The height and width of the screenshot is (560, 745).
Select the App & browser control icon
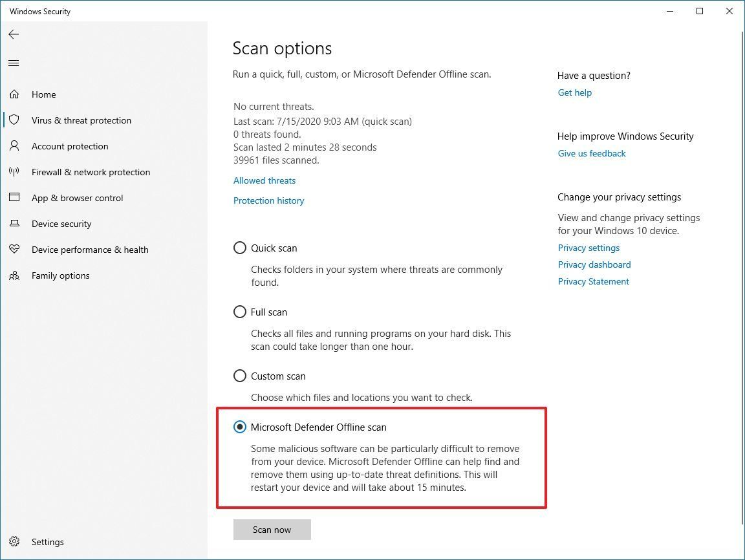(x=14, y=198)
